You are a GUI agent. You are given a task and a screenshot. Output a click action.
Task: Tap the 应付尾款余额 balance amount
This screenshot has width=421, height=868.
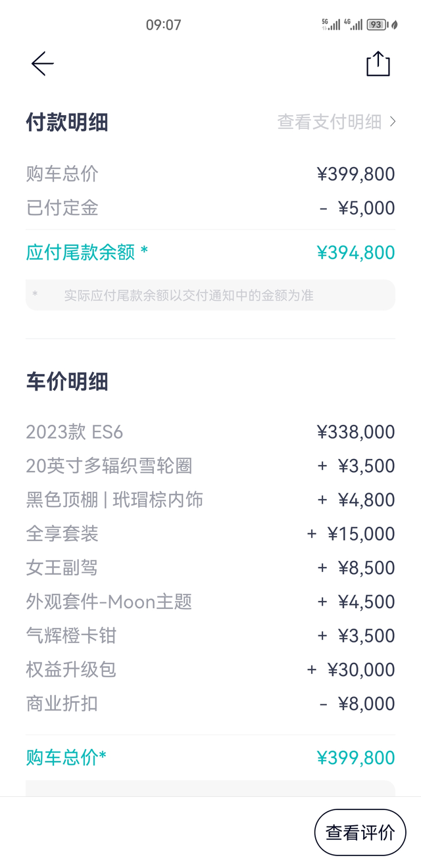coord(355,253)
